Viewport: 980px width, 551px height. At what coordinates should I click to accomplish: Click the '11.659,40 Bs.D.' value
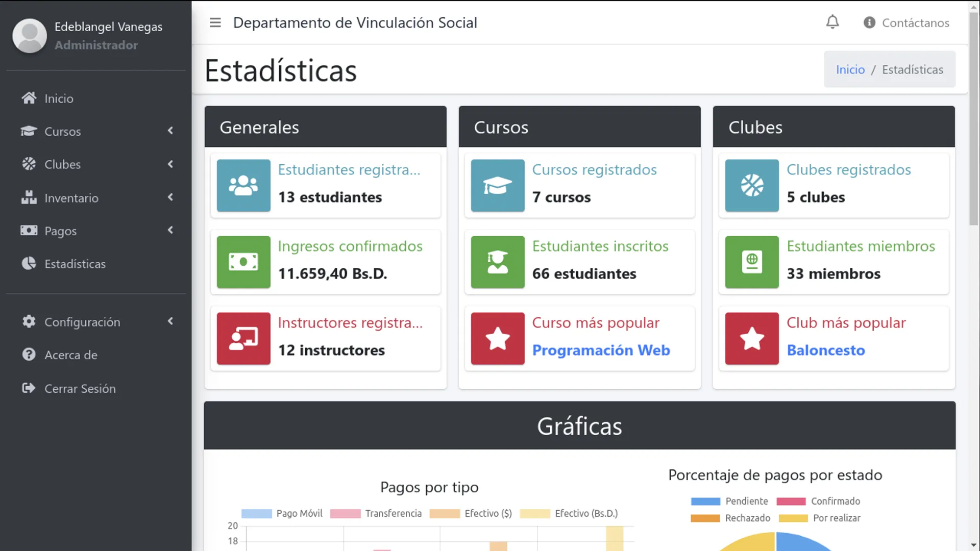point(333,274)
